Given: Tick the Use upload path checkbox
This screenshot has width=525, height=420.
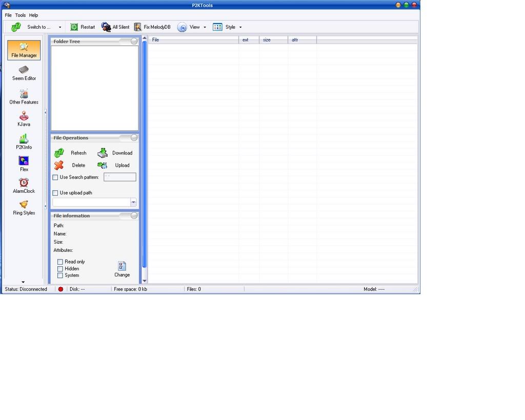Looking at the screenshot, I should coord(55,193).
